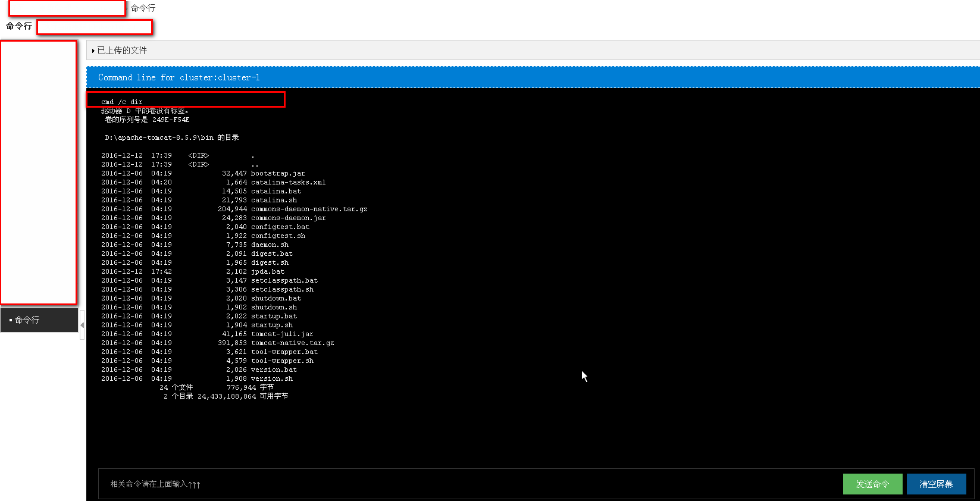Click the version.sh row
980x501 pixels.
pyautogui.click(x=197, y=378)
